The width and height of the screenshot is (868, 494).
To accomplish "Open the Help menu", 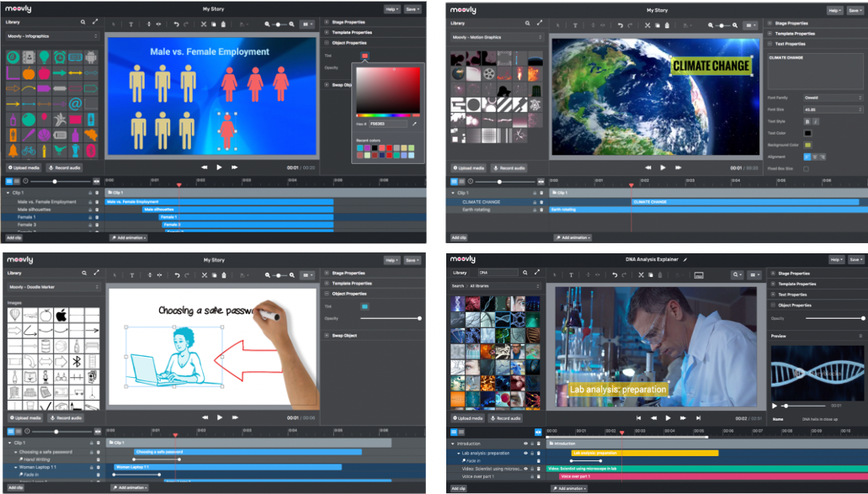I will coord(390,9).
